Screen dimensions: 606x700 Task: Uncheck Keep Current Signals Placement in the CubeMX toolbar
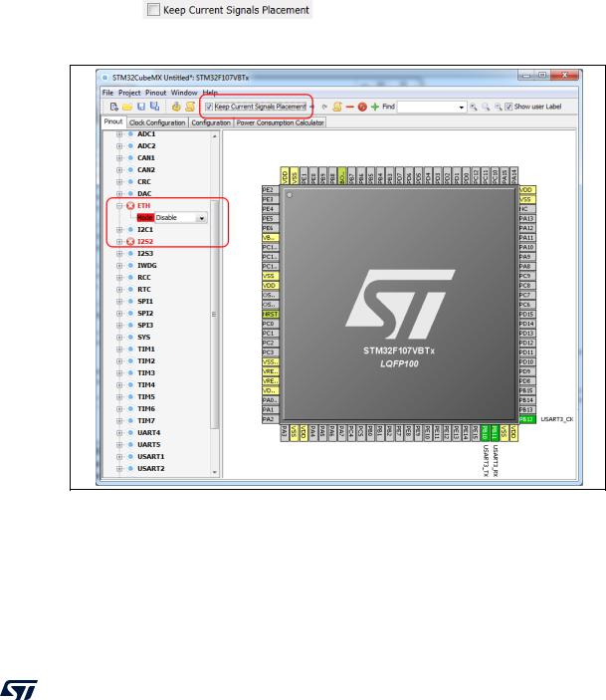point(209,107)
